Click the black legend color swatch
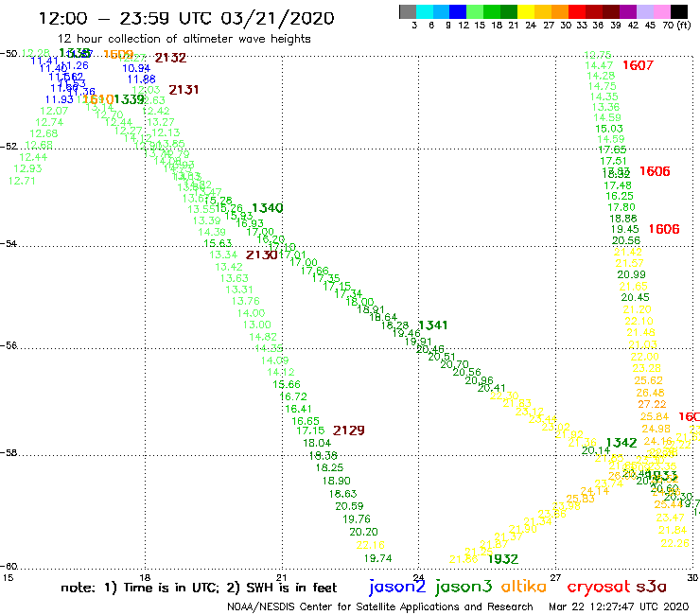The image size is (700, 615). coord(678,11)
